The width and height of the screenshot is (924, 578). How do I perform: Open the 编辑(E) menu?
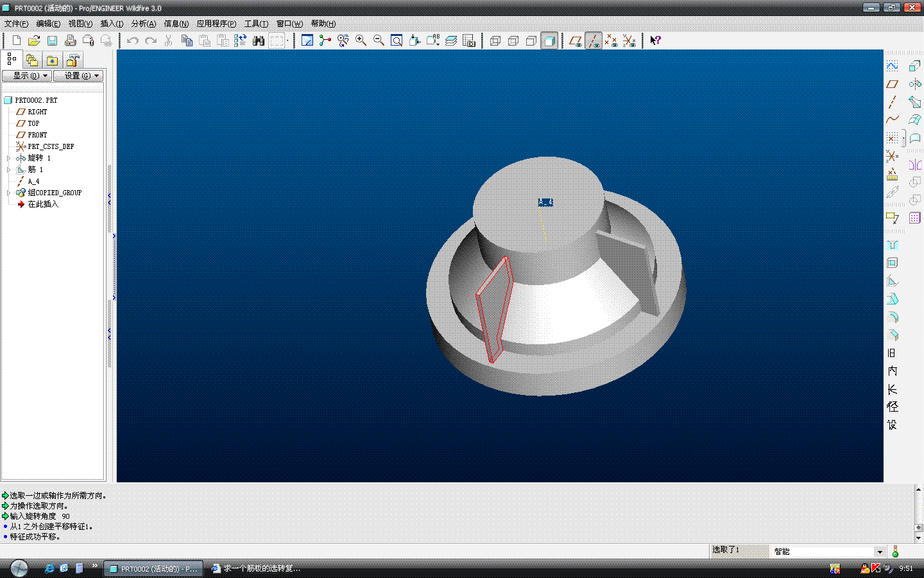click(x=48, y=24)
